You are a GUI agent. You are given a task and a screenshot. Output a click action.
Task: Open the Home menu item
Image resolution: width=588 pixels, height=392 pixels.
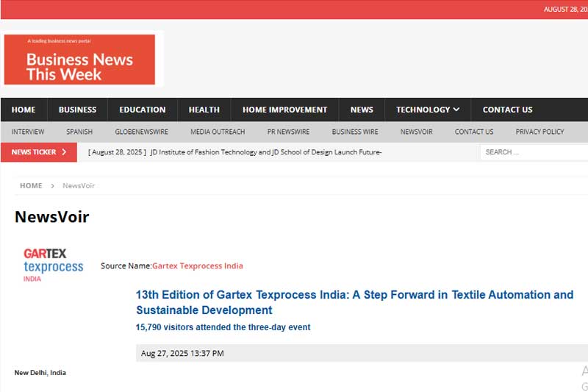click(24, 110)
